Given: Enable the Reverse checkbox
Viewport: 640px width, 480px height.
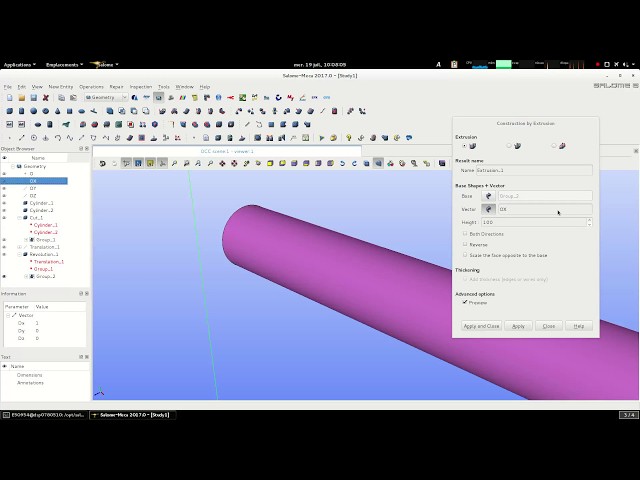Looking at the screenshot, I should pos(465,244).
